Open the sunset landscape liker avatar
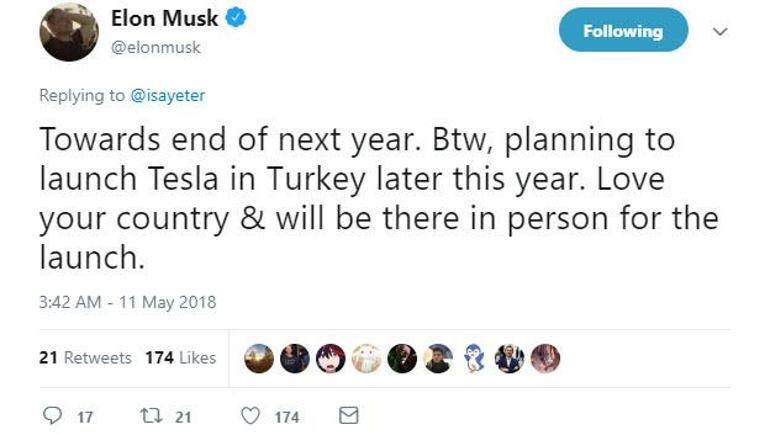This screenshot has width=770, height=435. pos(259,358)
